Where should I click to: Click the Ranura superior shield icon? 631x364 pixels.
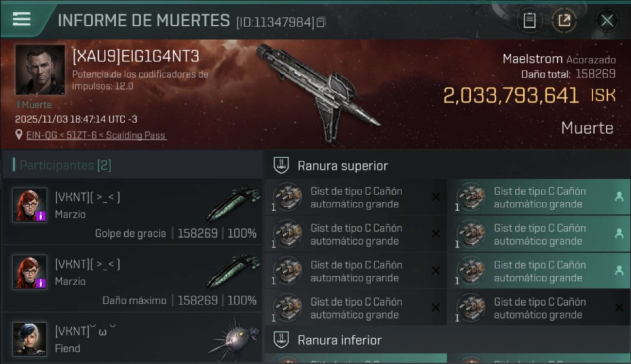coord(281,165)
